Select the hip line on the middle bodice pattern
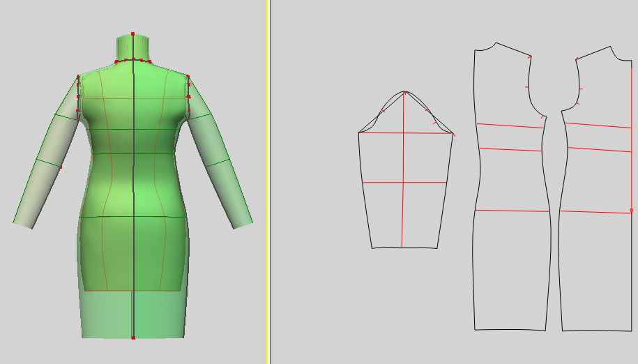 512,211
